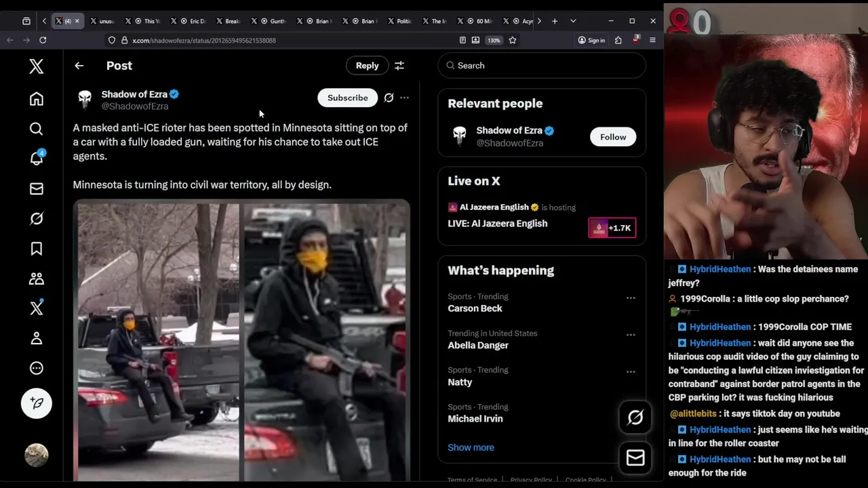Bookmark this page with star
Viewport: 868px width, 488px height.
(513, 41)
